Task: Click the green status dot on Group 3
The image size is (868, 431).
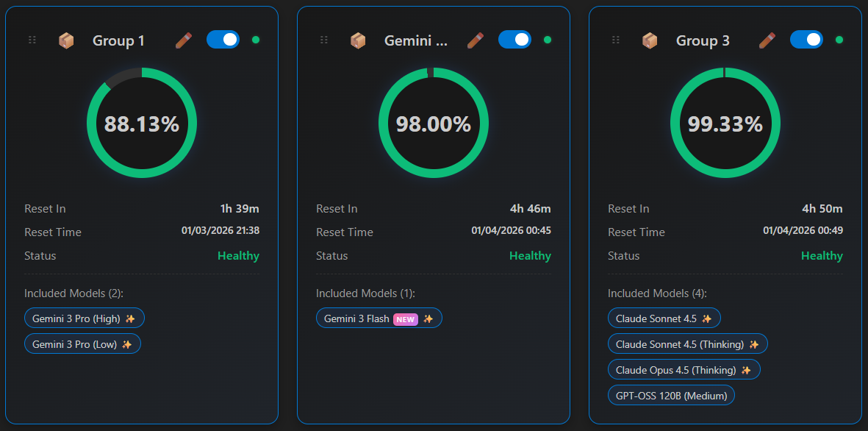Action: [x=839, y=40]
